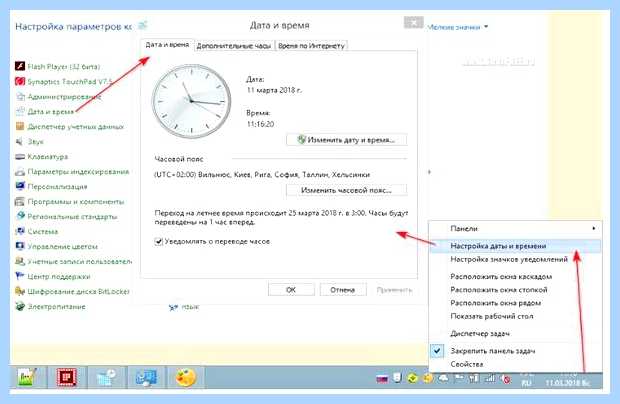The width and height of the screenshot is (620, 404).
Task: Open the Электропитание icon
Action: (x=20, y=306)
